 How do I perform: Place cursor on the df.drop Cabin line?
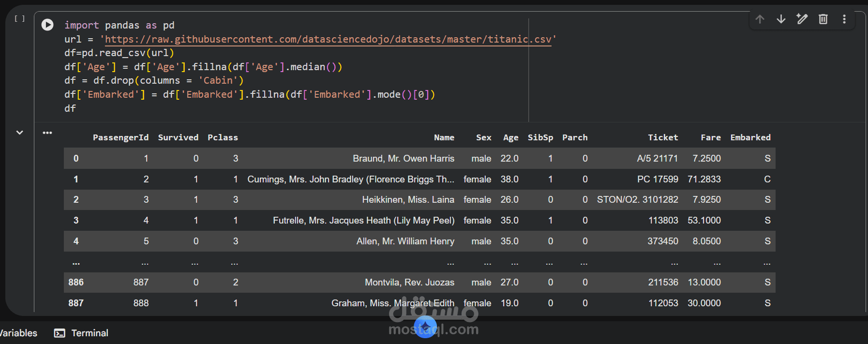tap(154, 80)
